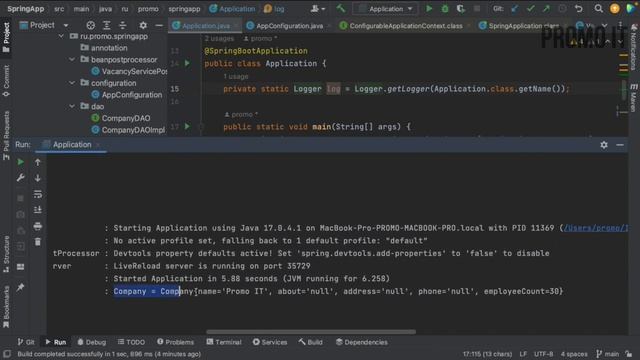The height and width of the screenshot is (360, 640).
Task: Build project with the hammer icon
Action: [340, 9]
